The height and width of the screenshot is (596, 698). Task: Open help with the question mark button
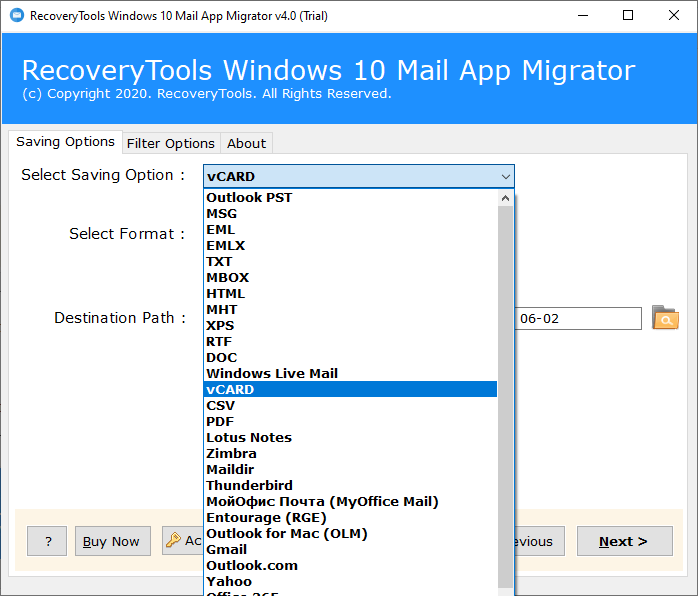47,541
